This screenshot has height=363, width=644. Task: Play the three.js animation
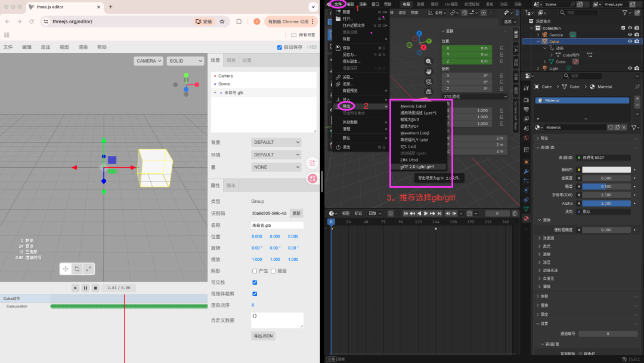[x=75, y=288]
